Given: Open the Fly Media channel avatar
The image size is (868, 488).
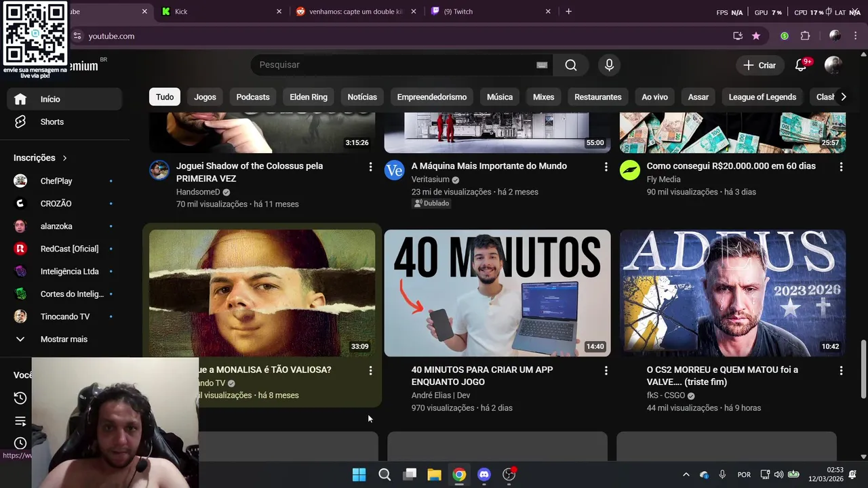Looking at the screenshot, I should click(x=629, y=170).
